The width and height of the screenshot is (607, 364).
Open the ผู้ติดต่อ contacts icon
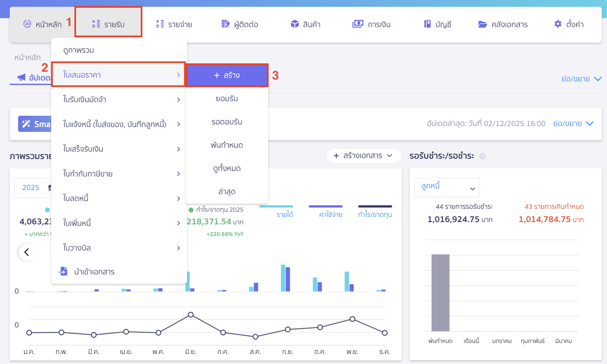click(225, 24)
